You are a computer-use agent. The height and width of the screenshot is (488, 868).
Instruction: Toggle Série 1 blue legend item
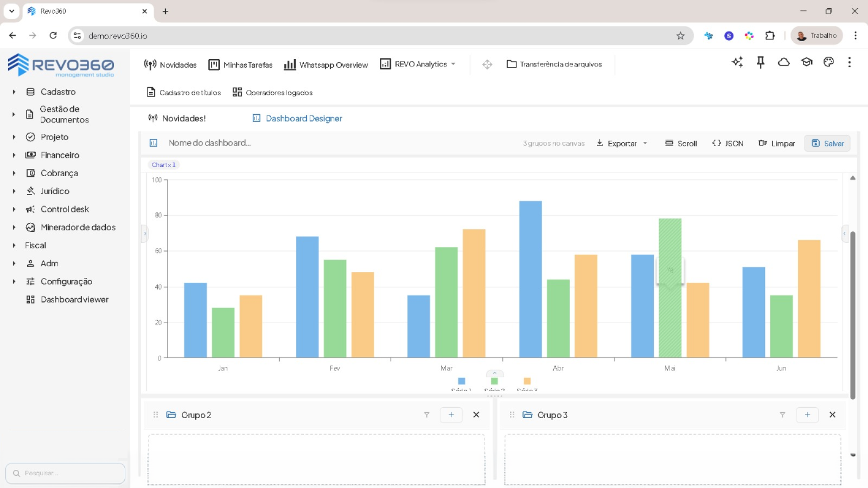pos(462,384)
